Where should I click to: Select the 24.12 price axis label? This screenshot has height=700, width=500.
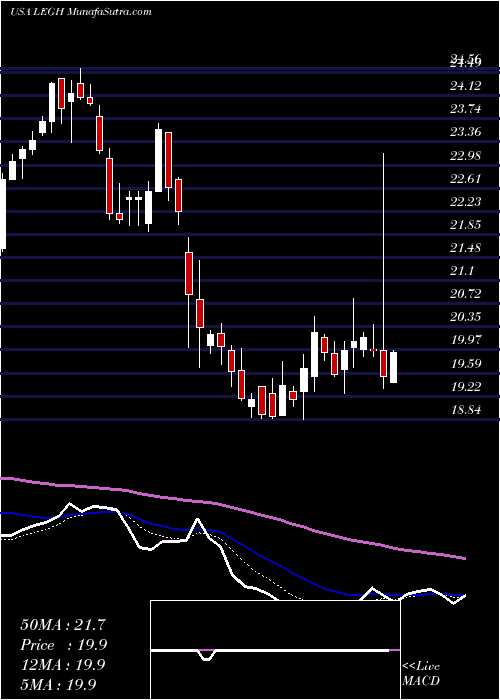coord(466,85)
